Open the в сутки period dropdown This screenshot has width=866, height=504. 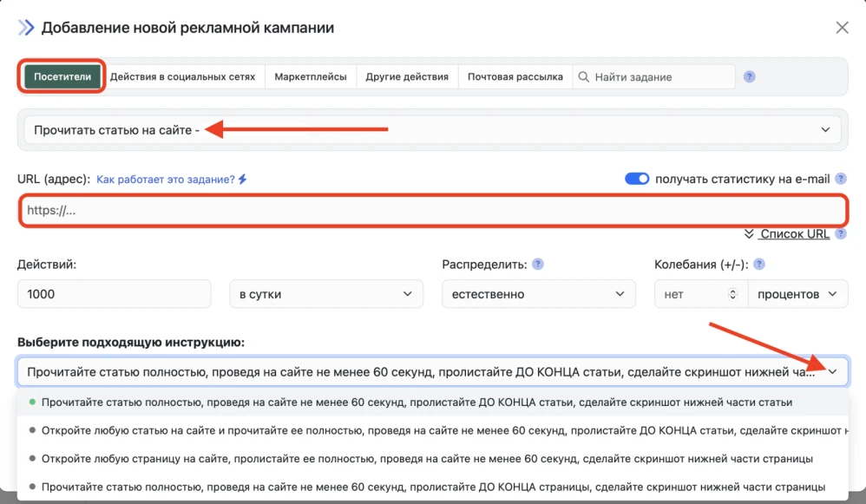point(326,293)
